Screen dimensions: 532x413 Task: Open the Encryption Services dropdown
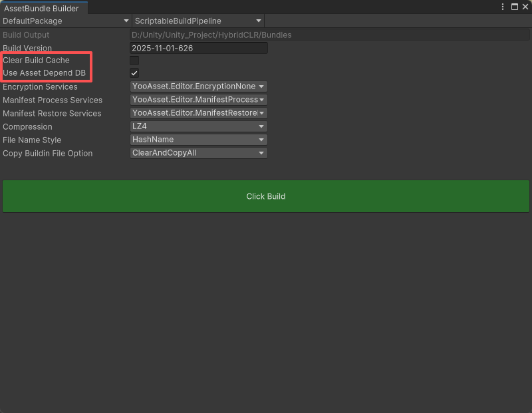click(x=199, y=86)
